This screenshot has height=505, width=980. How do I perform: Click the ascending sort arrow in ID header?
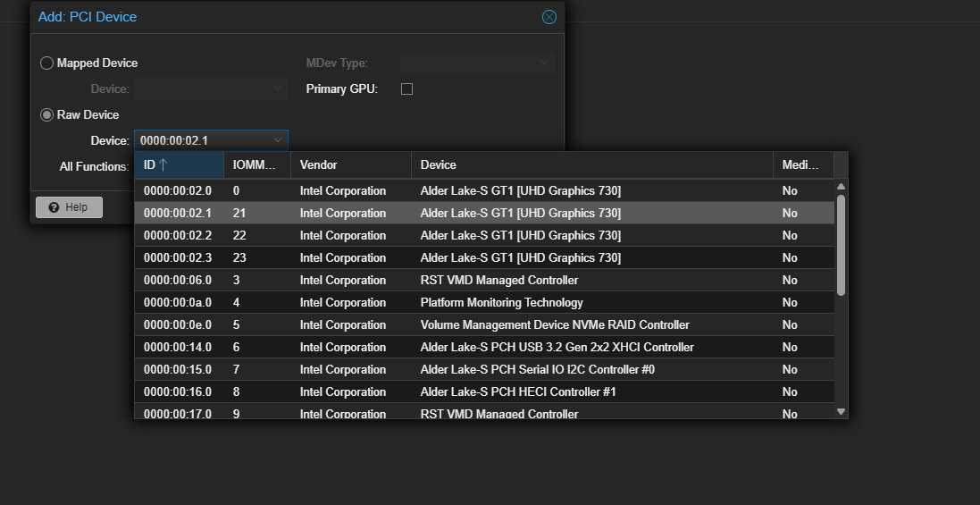[163, 165]
